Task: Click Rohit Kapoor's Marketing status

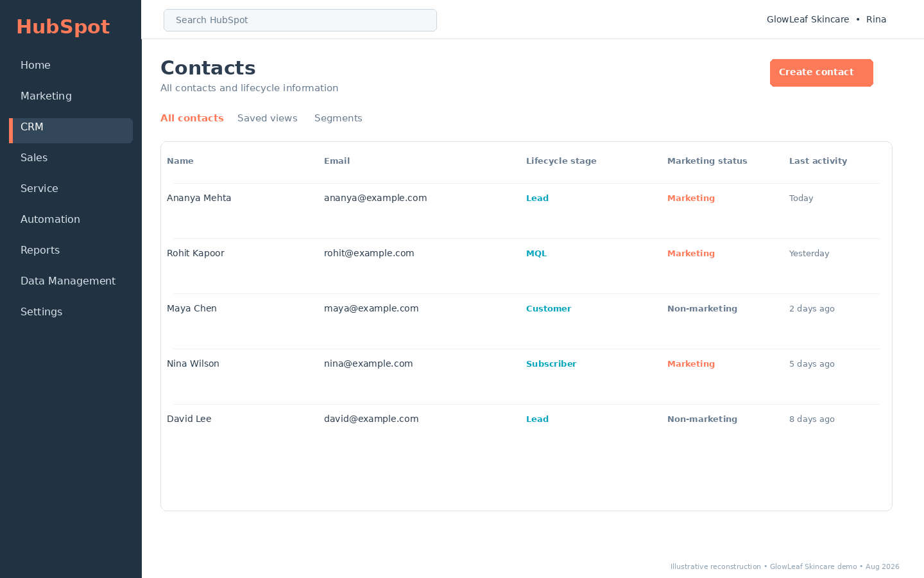Action: (x=691, y=254)
